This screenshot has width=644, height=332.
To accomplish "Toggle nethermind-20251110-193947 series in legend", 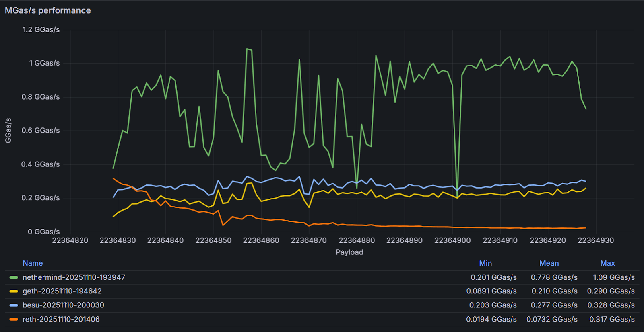I will [74, 277].
